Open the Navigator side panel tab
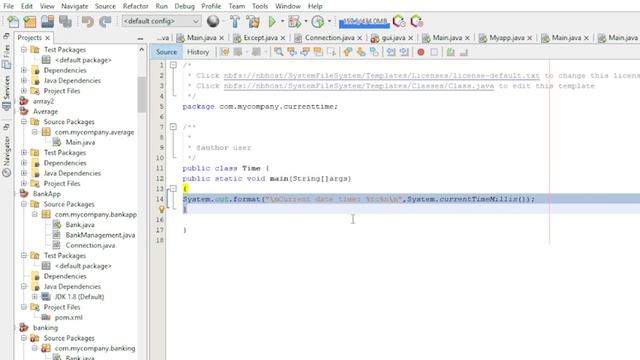The image size is (640, 360). 7,156
